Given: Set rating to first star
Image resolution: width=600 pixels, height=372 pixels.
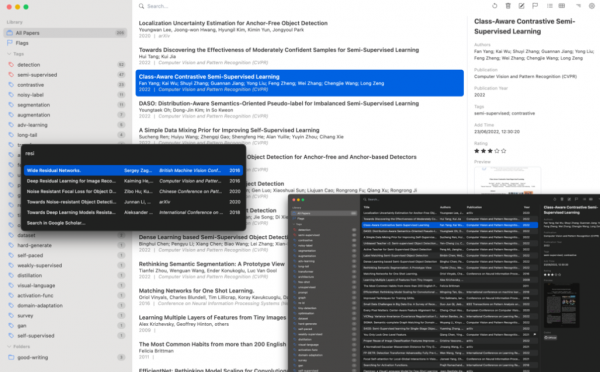Looking at the screenshot, I should pyautogui.click(x=476, y=151).
